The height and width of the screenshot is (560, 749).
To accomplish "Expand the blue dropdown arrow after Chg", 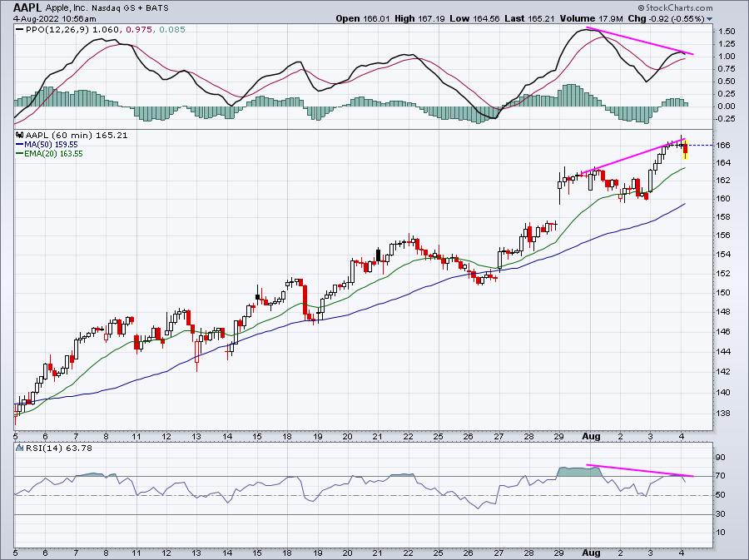I will point(709,19).
